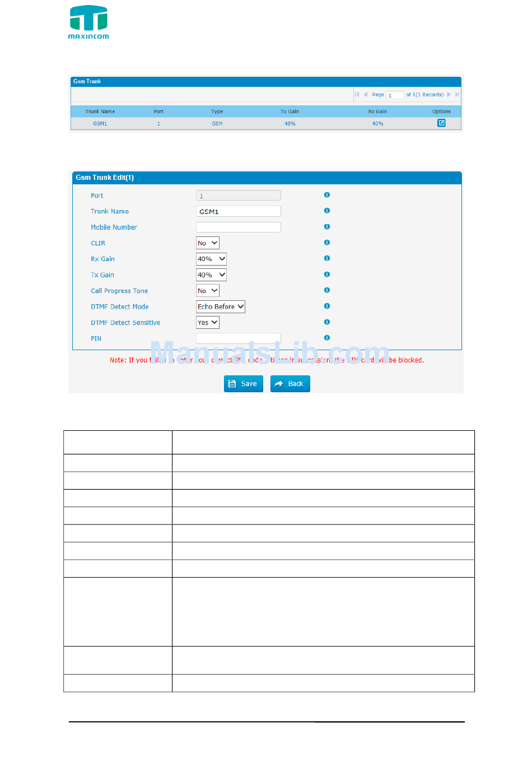The width and height of the screenshot is (532, 767).
Task: Click the GSM type cell in GSM1 row
Action: tap(217, 124)
